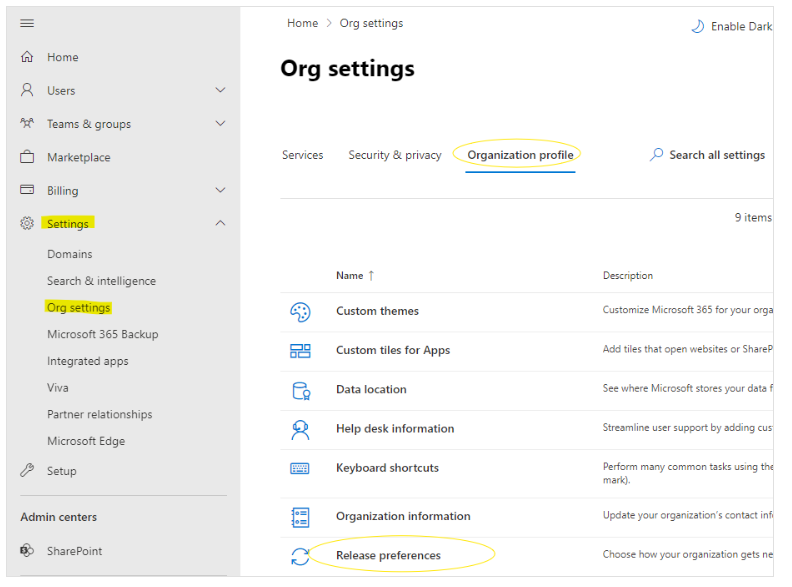Screen dimensions: 792x587
Task: Click the Custom tiles for Apps icon
Action: click(x=300, y=351)
